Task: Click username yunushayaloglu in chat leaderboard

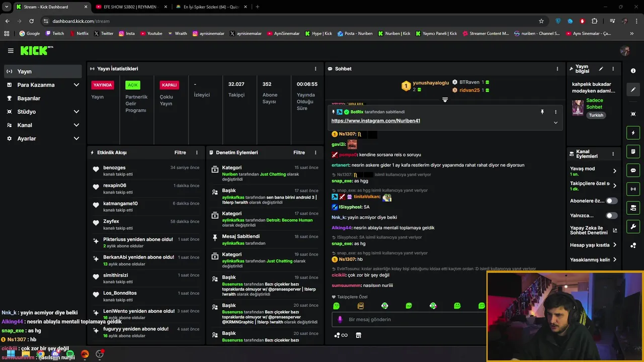Action: coord(431,83)
